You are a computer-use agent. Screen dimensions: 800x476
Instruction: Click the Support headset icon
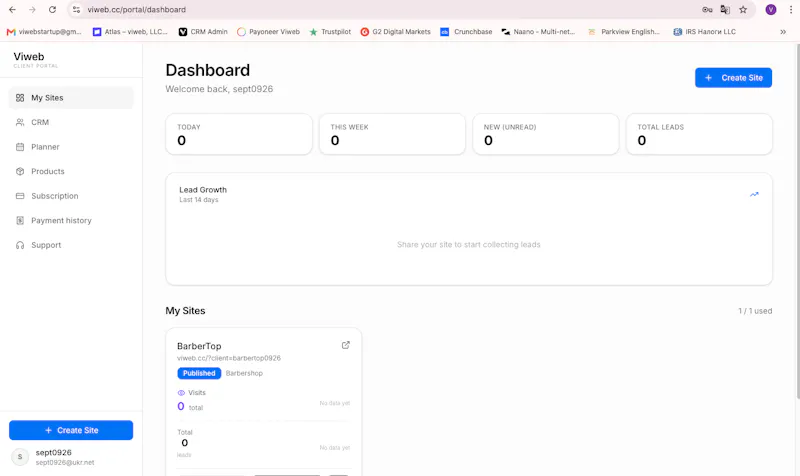tap(20, 245)
